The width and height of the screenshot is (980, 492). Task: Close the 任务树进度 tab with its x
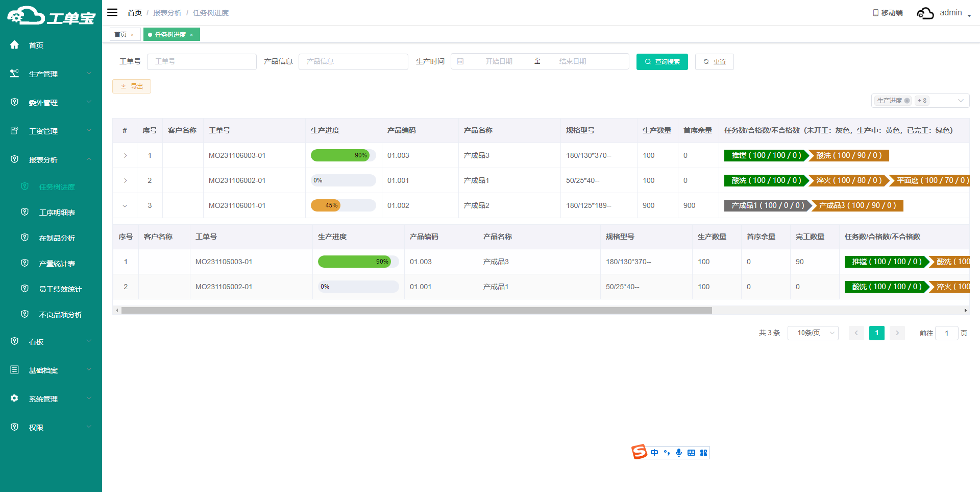[x=191, y=35]
